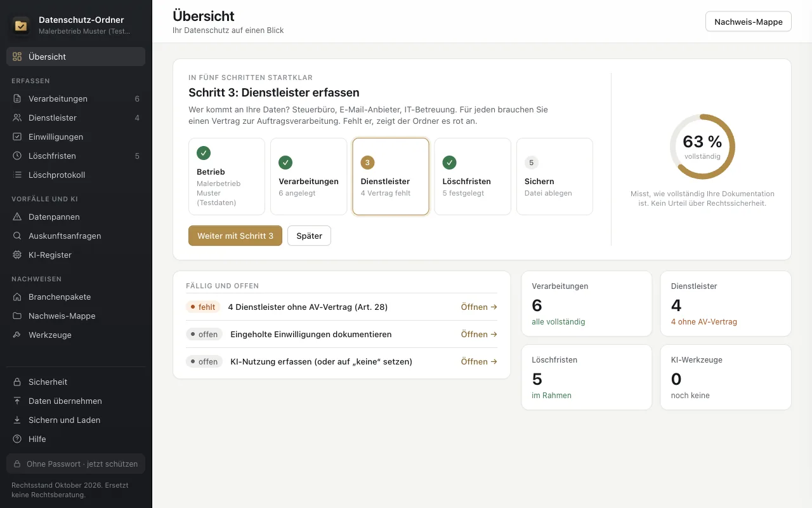Viewport: 812px width, 508px height.
Task: Click the Datenschutz-Ordner app logo icon
Action: click(x=22, y=25)
